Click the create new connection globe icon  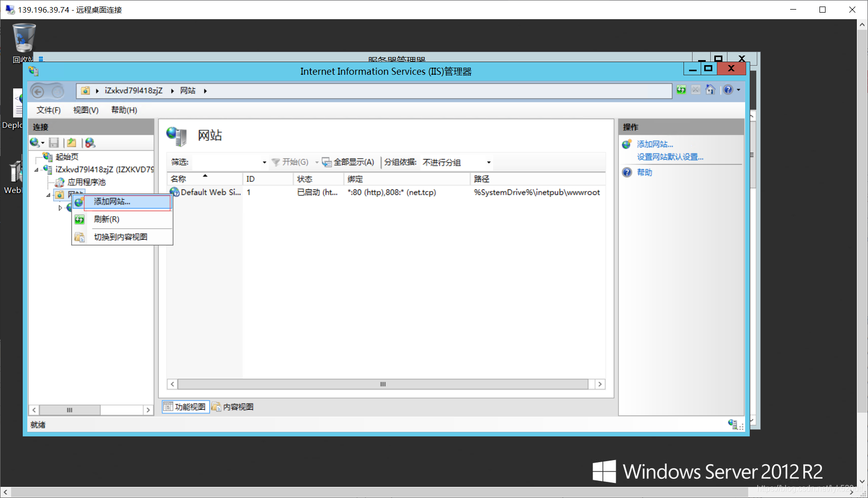click(x=33, y=142)
